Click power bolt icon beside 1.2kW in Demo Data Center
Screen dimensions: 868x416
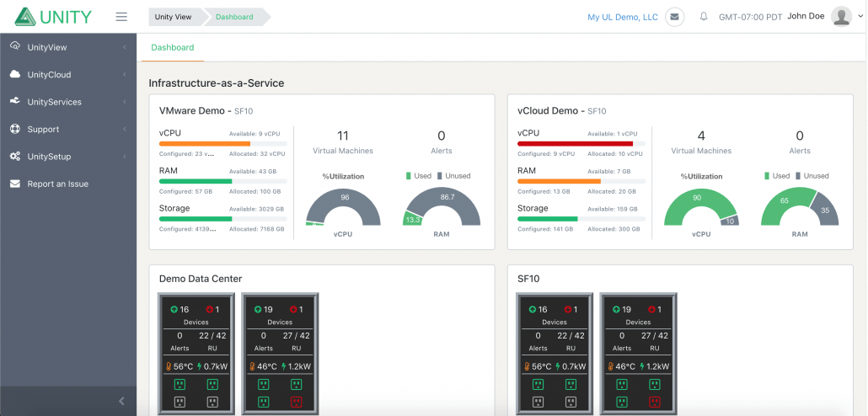[x=283, y=366]
